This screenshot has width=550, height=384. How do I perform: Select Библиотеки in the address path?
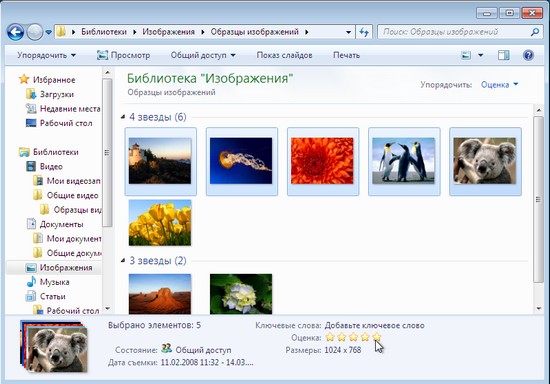[x=104, y=32]
